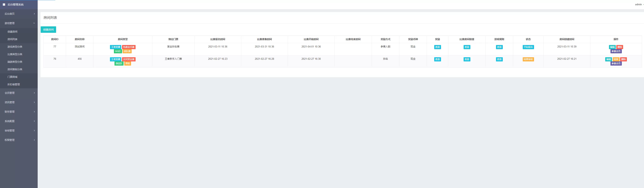Open 创建房间 in the sidebar submenu
The image size is (644, 188).
pyautogui.click(x=12, y=32)
